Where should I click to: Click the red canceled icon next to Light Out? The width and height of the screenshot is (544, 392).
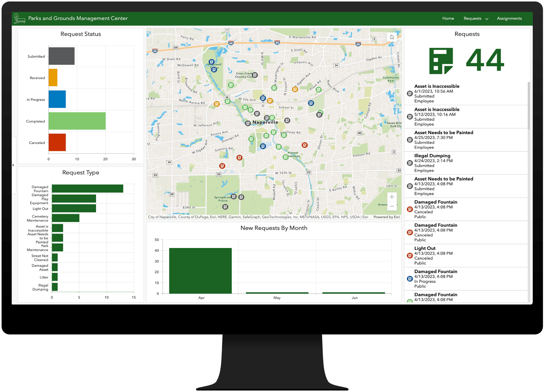click(409, 255)
